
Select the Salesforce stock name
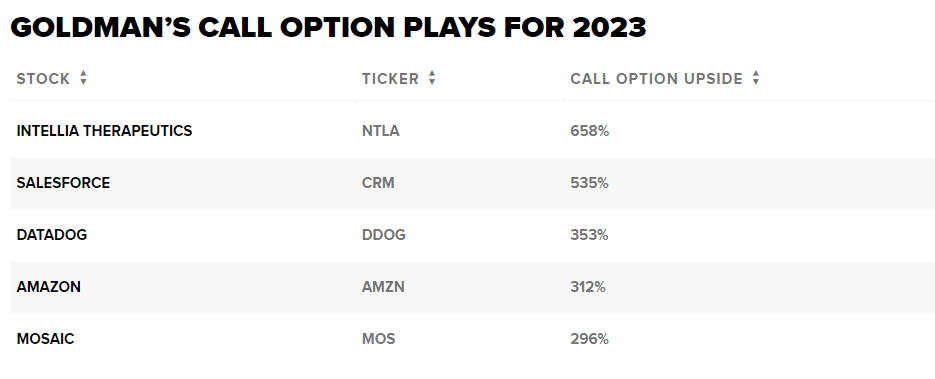coord(63,182)
